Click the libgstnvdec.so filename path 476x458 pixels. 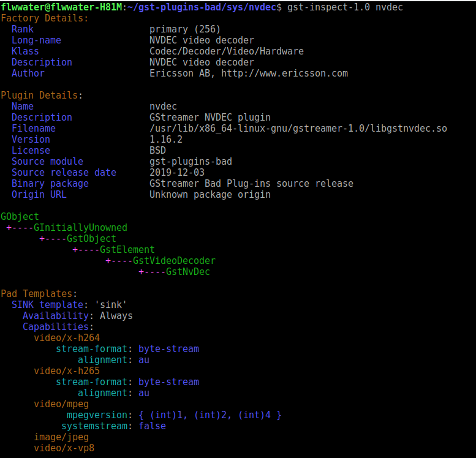(298, 129)
